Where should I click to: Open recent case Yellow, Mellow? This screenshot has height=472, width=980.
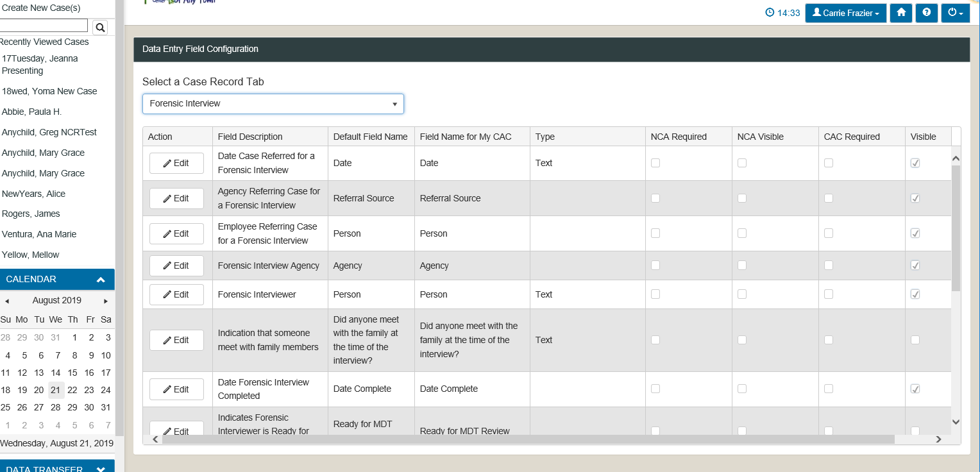[x=30, y=255]
